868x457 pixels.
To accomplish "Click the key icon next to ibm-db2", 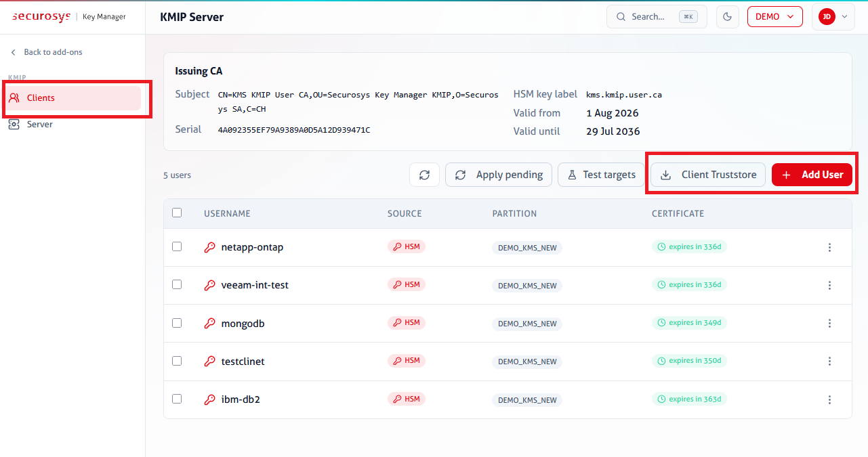I will tap(210, 399).
